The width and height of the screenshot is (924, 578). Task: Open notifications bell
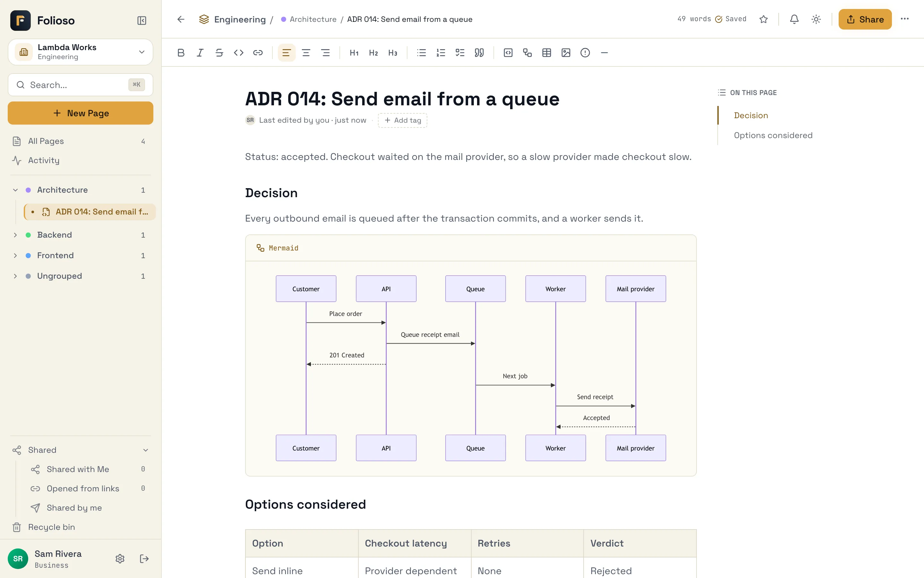point(794,19)
